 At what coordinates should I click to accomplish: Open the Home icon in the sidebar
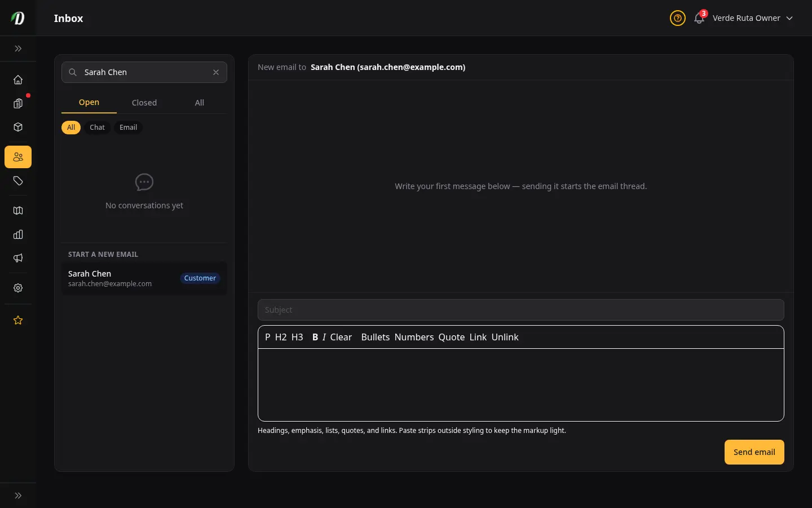point(18,80)
